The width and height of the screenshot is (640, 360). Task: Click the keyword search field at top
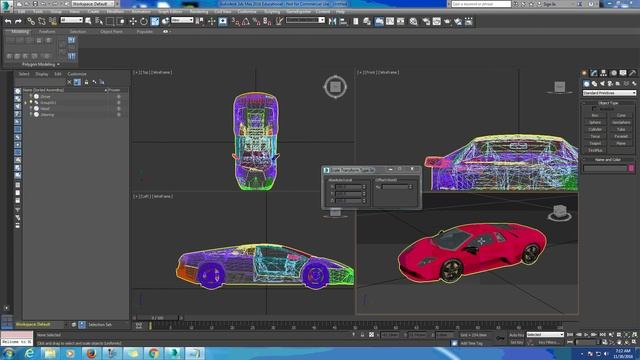[x=481, y=4]
